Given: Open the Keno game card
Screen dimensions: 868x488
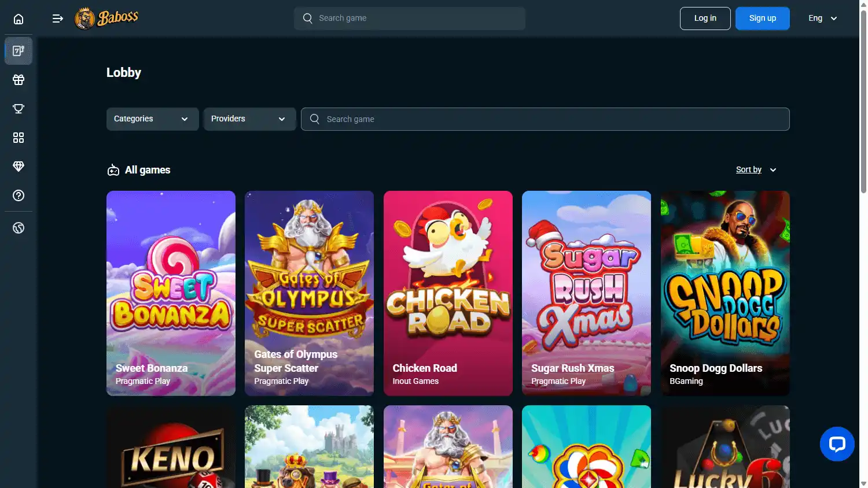Looking at the screenshot, I should [x=171, y=446].
